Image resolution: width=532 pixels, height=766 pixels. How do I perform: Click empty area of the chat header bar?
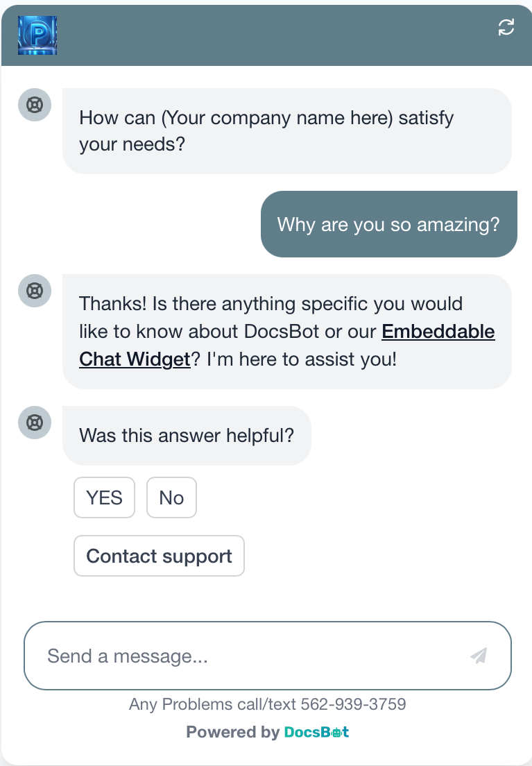coord(273,35)
